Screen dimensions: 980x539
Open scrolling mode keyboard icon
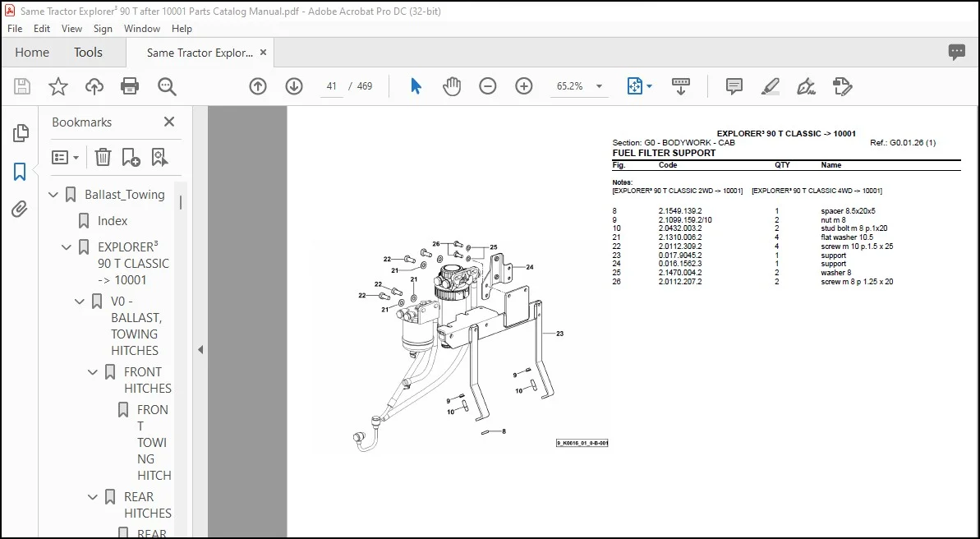tap(681, 86)
